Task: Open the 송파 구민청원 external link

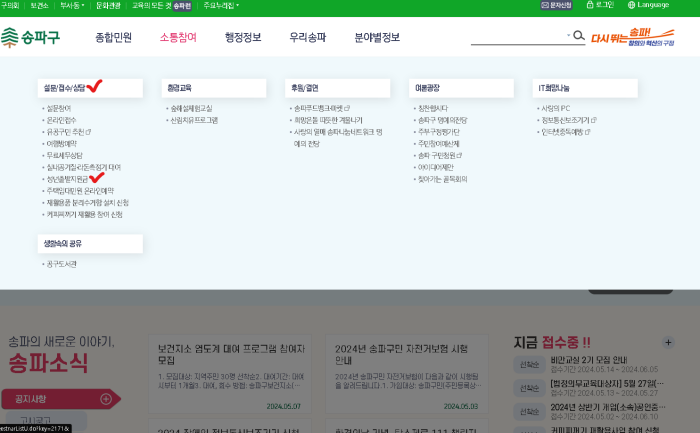Action: pos(440,155)
